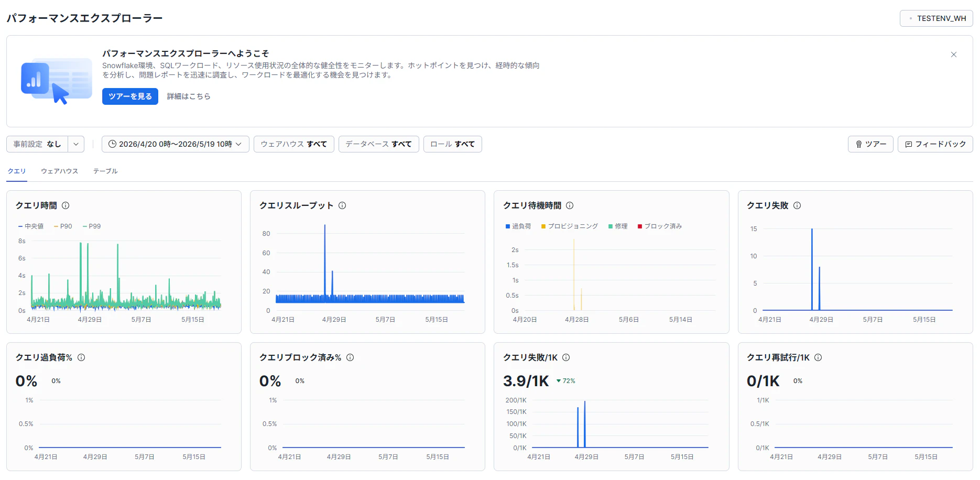Click the comment icon on フィードバック button

[x=909, y=144]
